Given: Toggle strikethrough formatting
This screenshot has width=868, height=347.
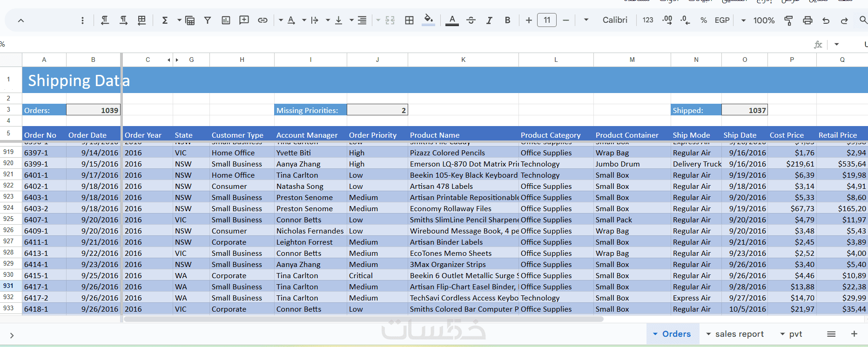Looking at the screenshot, I should [471, 20].
